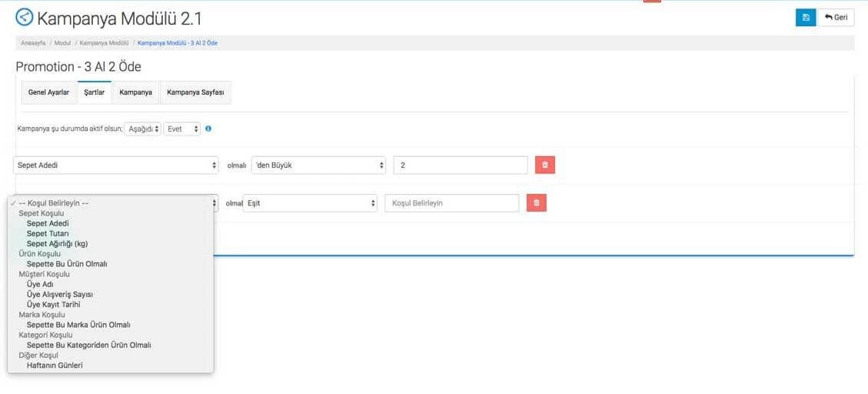Open the Eşit operator dropdown
The height and width of the screenshot is (394, 868).
pyautogui.click(x=310, y=203)
